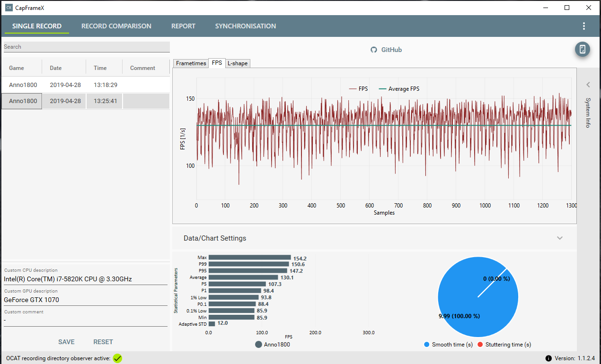Click the GitHub octocat icon
This screenshot has width=601, height=364.
374,50
